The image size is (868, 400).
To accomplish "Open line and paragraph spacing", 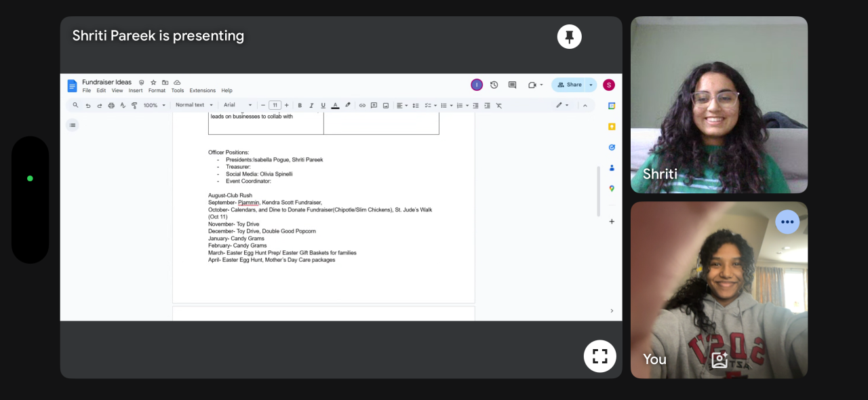I will [x=416, y=105].
